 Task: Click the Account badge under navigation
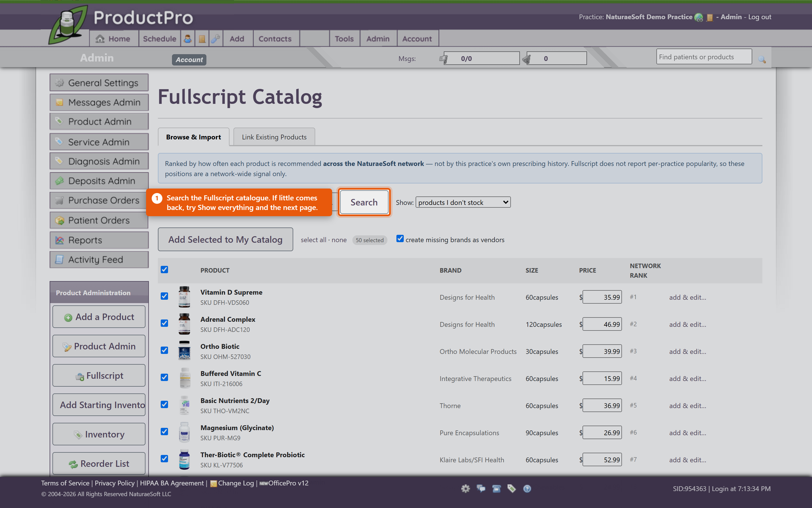[x=189, y=60]
